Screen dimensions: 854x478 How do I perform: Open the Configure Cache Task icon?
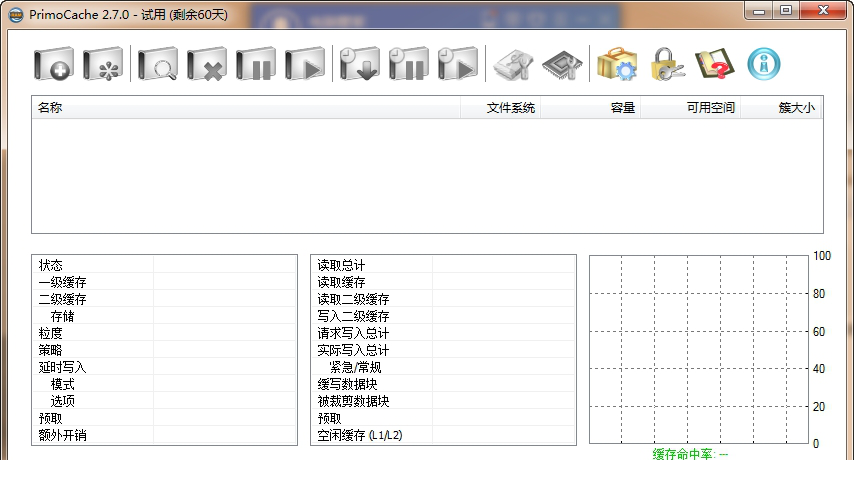[x=102, y=64]
